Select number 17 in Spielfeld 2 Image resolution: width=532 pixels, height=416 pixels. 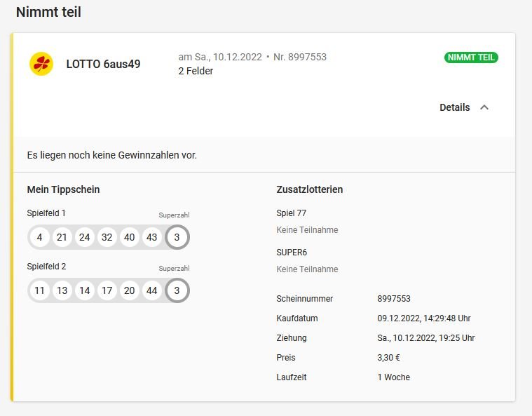107,290
